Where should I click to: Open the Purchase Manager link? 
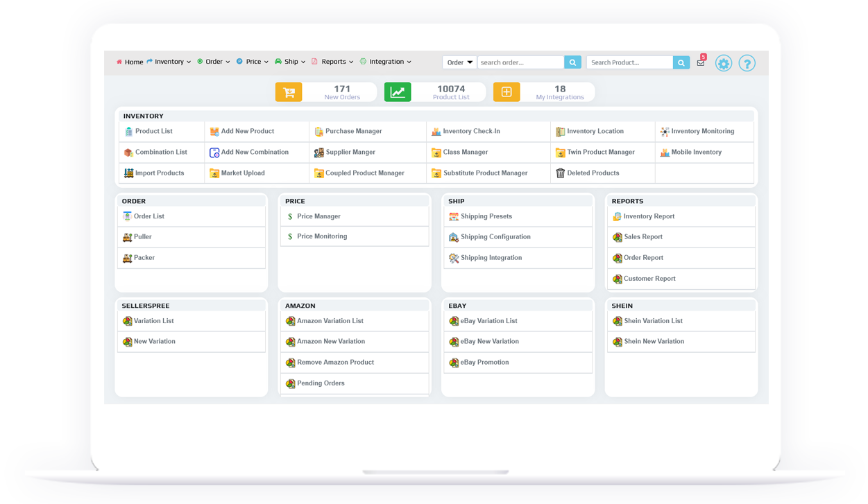(353, 131)
